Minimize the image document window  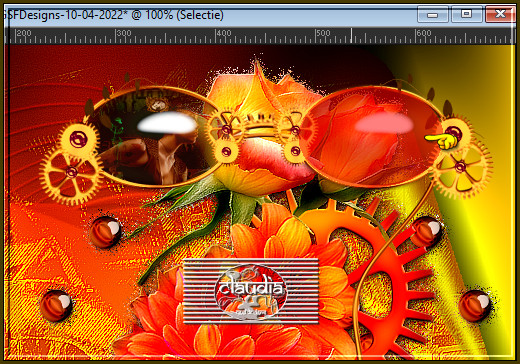point(432,14)
